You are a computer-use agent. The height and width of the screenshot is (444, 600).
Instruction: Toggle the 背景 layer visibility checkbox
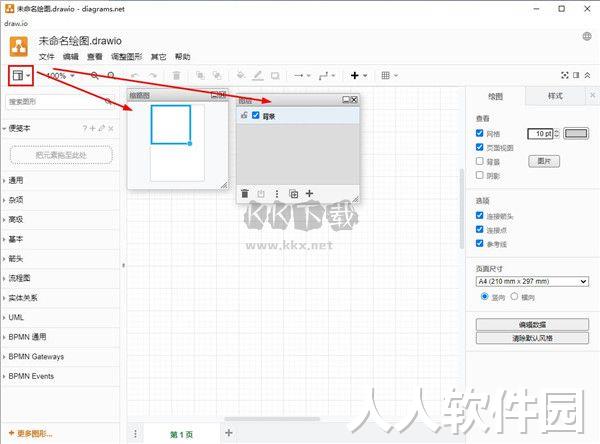coord(256,115)
